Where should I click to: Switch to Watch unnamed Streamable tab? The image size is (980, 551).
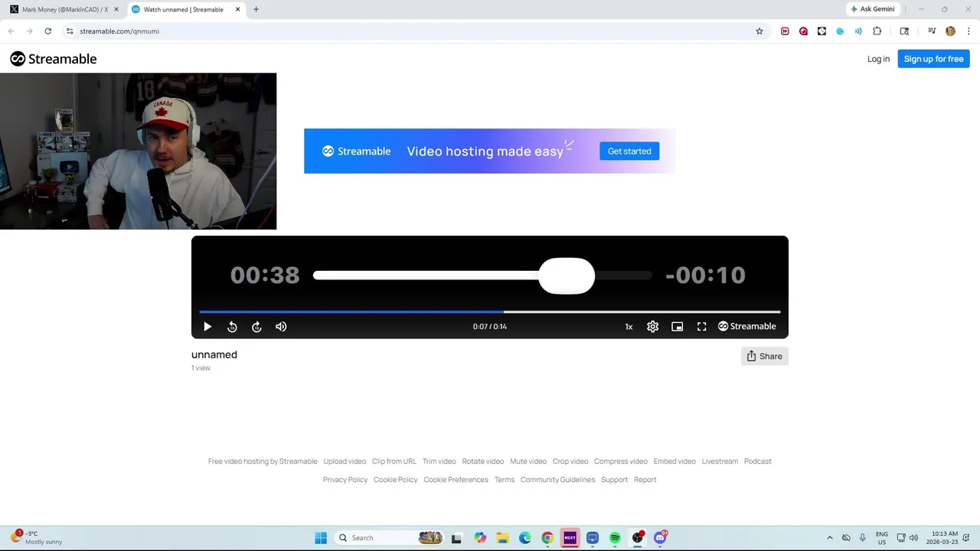click(x=184, y=9)
